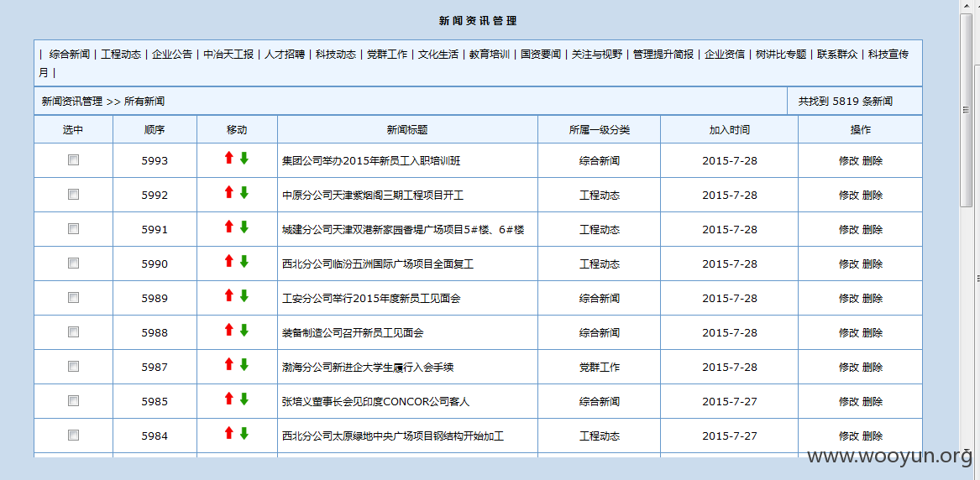Edit row 5992 via 修改

coord(849,195)
